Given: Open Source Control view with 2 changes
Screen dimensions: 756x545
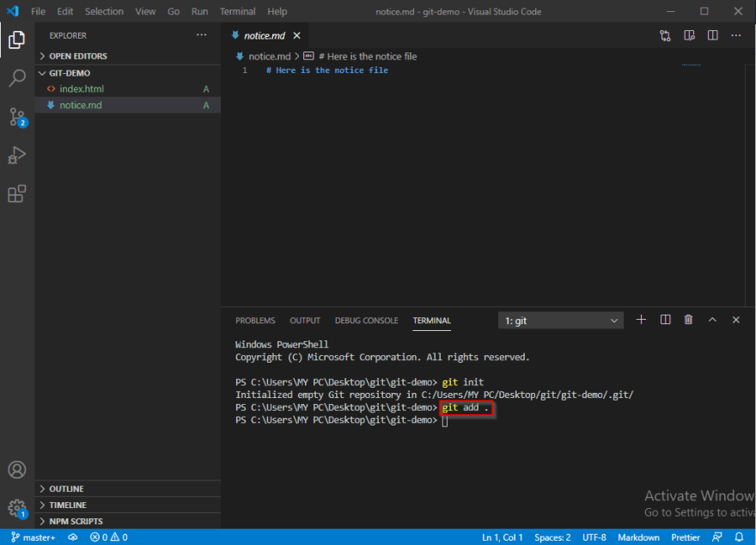Looking at the screenshot, I should click(x=18, y=117).
